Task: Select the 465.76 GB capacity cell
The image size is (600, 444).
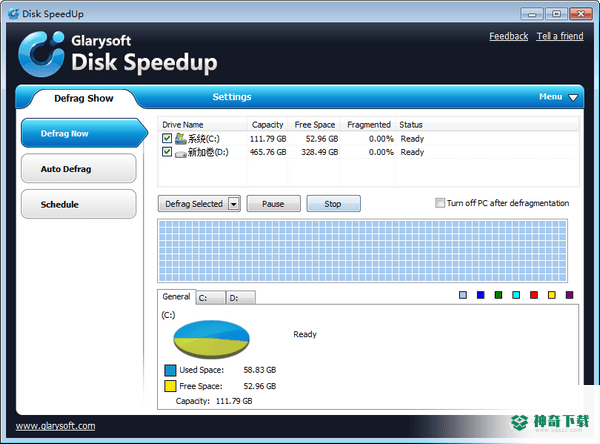Action: [268, 152]
